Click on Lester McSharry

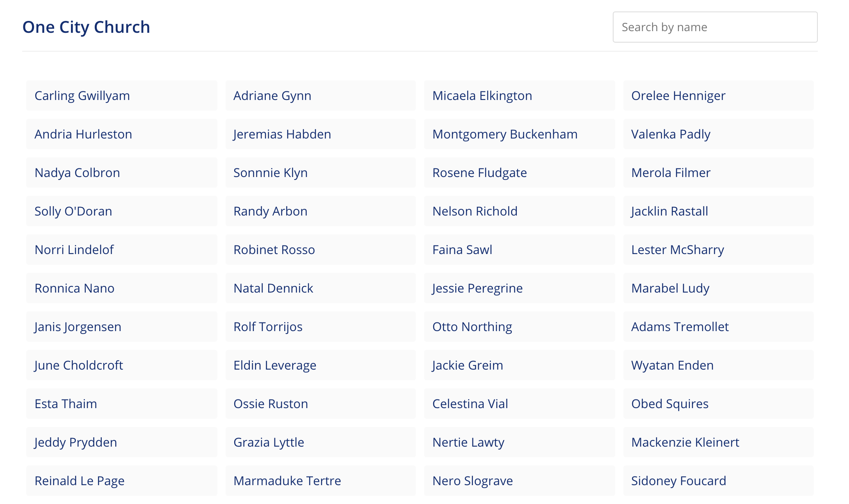718,250
